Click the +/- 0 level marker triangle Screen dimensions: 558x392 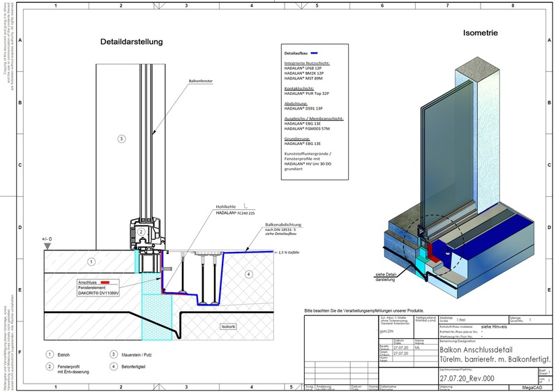[47, 246]
